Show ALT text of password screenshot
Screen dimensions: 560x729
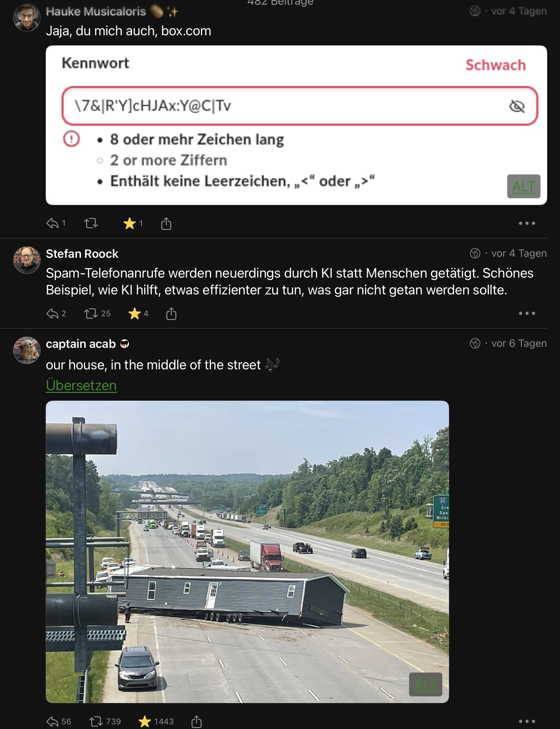point(523,187)
